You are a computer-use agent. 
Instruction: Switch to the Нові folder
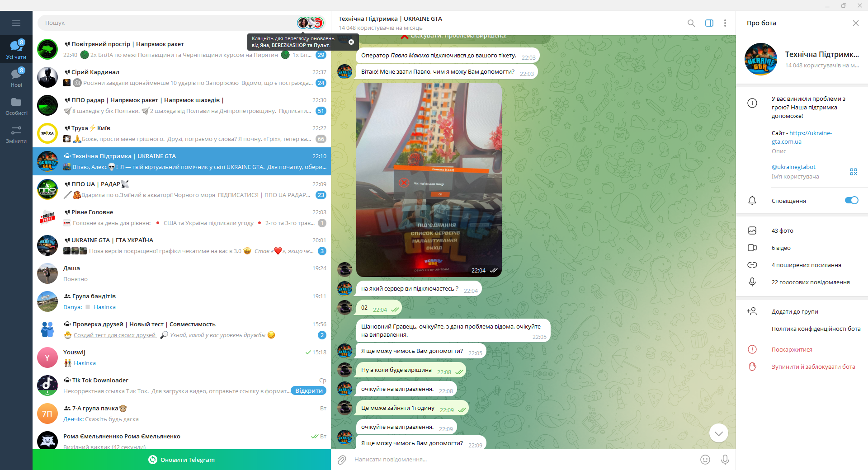coord(16,77)
